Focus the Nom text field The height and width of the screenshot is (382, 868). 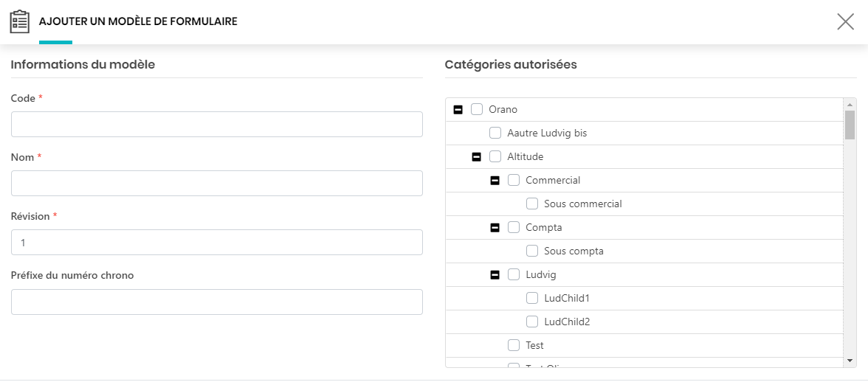(x=216, y=184)
